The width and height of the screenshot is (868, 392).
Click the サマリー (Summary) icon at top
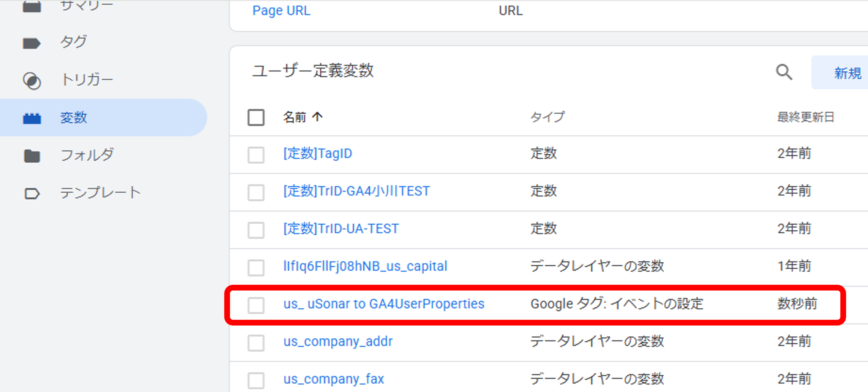point(32,6)
